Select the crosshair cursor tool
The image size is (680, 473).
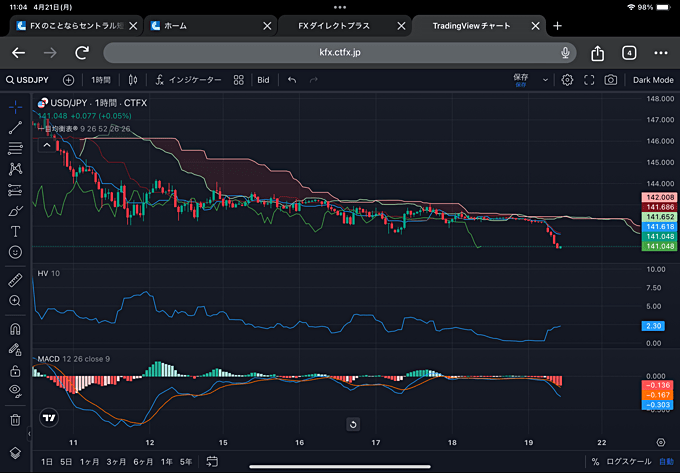pyautogui.click(x=15, y=107)
